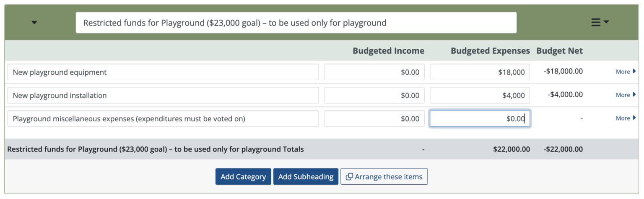Edit the $18,000 budgeted expenses field
The width and height of the screenshot is (644, 199).
[x=480, y=72]
